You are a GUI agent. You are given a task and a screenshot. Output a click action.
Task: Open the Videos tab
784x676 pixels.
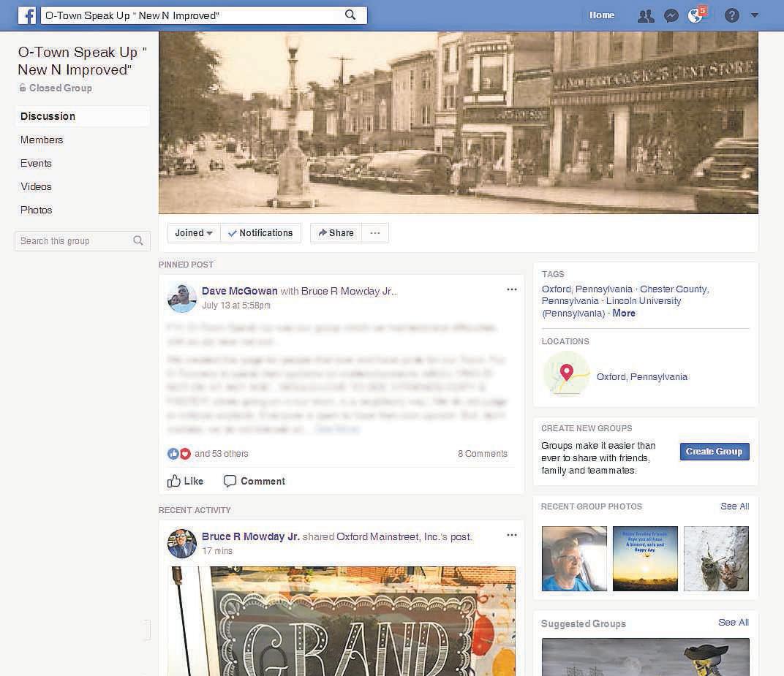click(36, 186)
